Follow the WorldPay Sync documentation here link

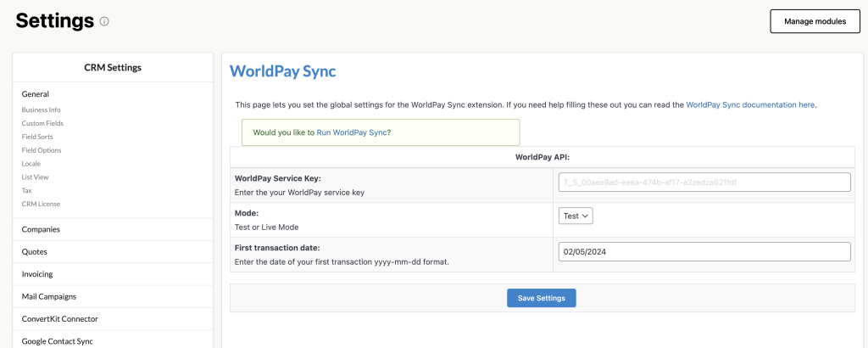(x=750, y=104)
